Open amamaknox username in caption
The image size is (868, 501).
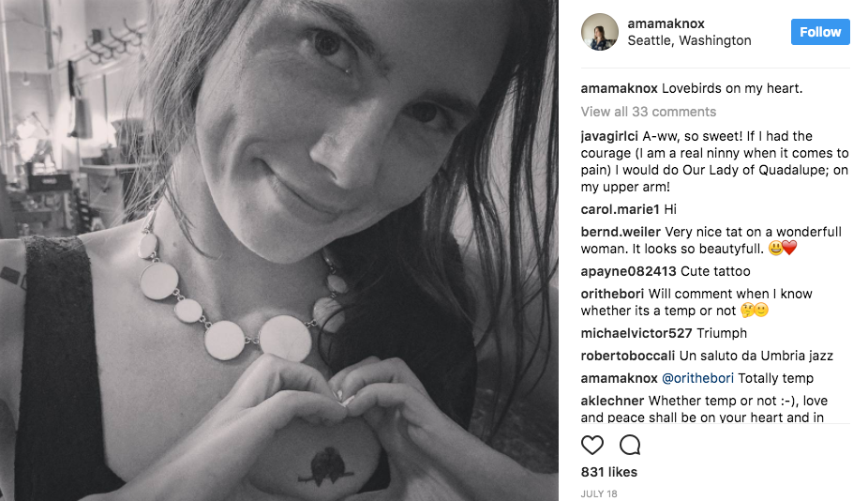[x=619, y=89]
